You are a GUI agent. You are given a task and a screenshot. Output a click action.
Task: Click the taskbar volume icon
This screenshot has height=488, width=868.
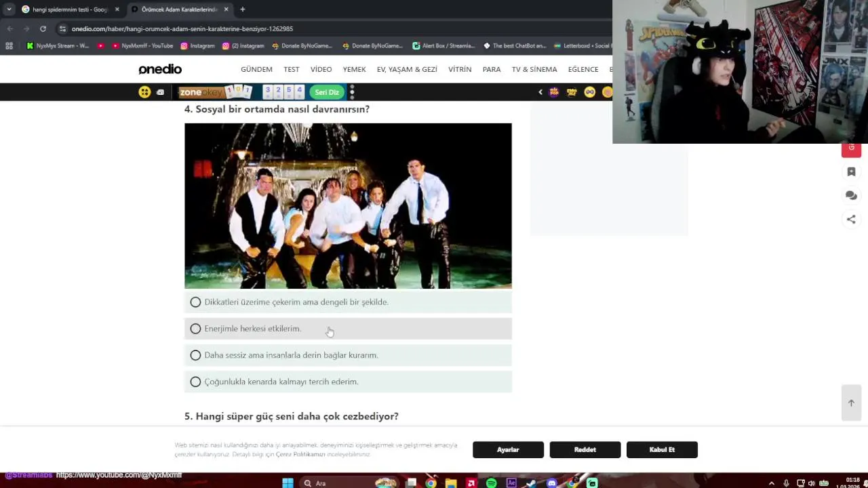(x=811, y=483)
